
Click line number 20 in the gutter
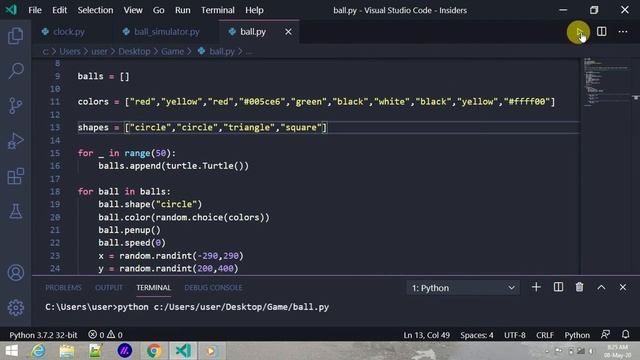tap(55, 217)
